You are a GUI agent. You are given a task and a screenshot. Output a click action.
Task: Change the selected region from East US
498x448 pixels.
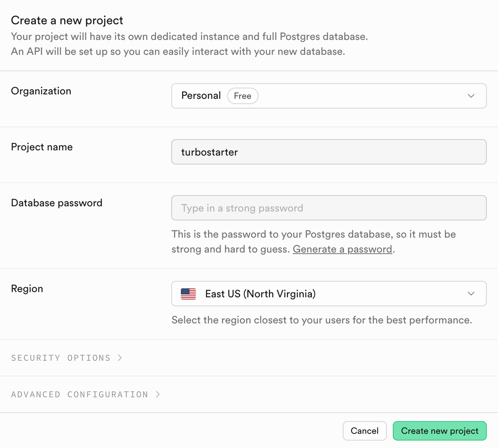point(329,294)
